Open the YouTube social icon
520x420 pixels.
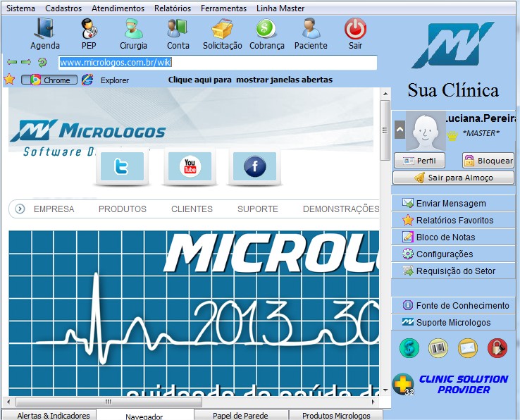190,167
